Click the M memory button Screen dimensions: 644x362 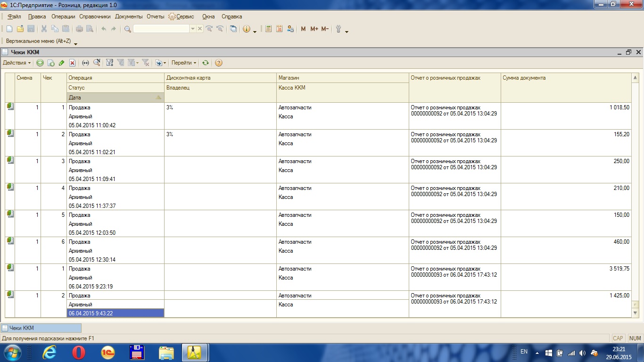click(x=303, y=29)
